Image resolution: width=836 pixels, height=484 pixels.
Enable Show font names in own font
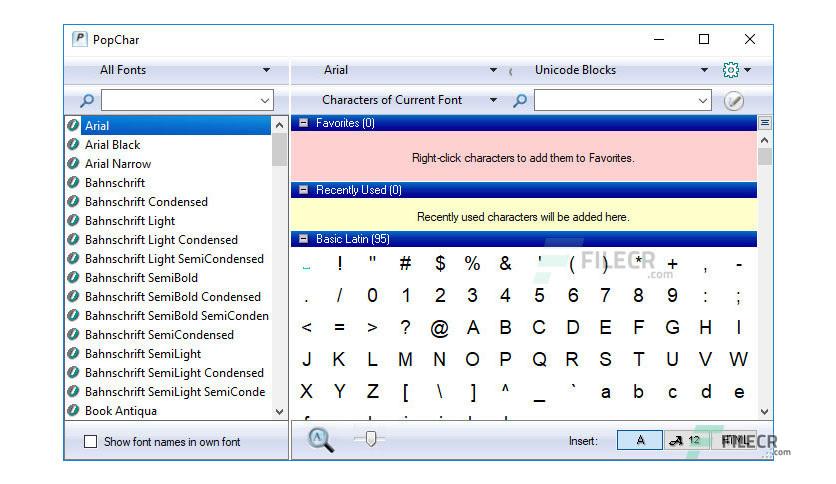click(91, 441)
